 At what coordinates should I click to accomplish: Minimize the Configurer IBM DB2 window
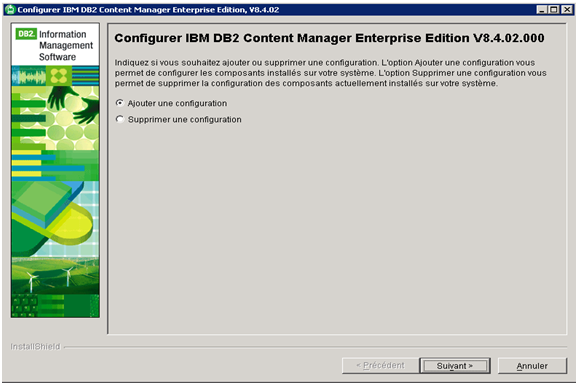(541, 10)
